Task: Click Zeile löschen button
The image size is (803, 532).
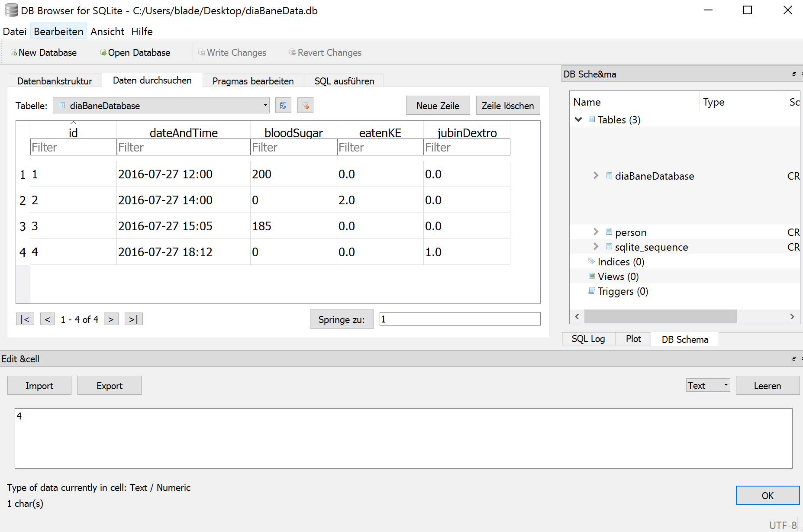Action: tap(508, 105)
